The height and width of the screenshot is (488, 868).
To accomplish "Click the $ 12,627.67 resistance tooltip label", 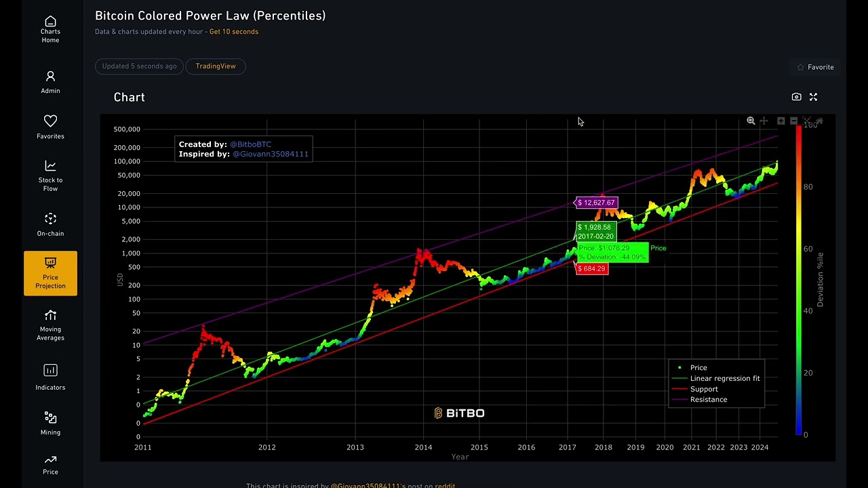I will tap(596, 203).
